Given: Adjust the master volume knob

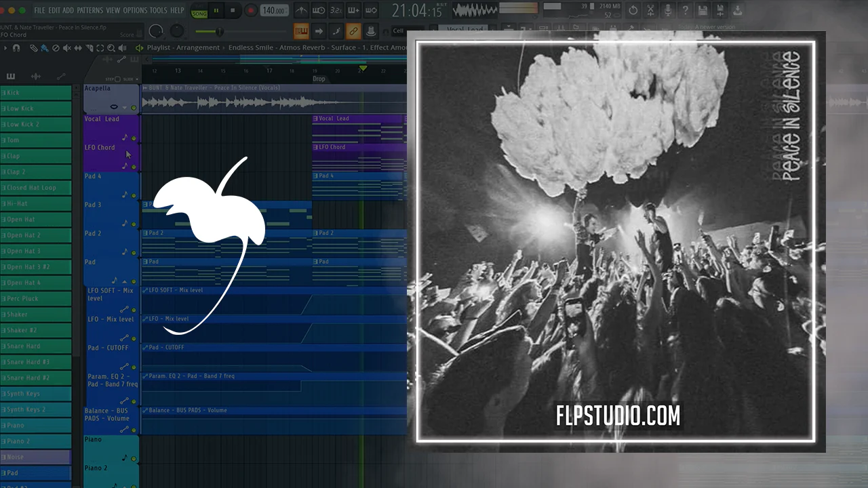Looking at the screenshot, I should [x=156, y=31].
